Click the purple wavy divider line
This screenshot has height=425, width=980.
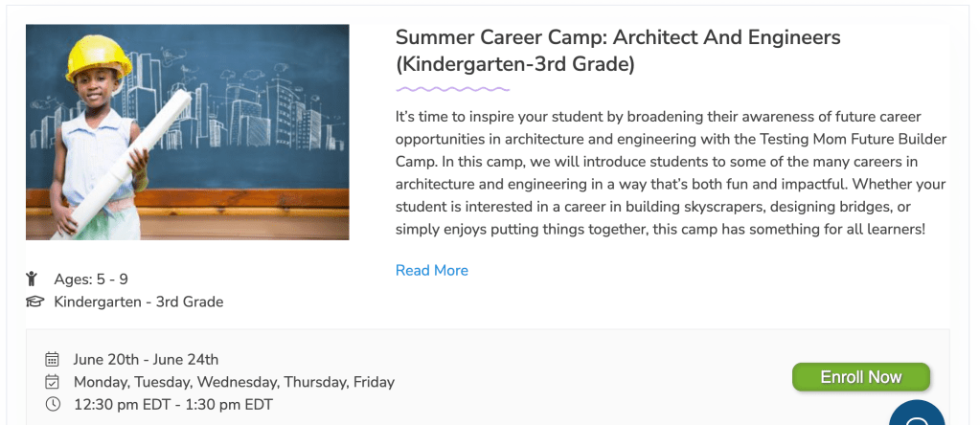(x=452, y=89)
